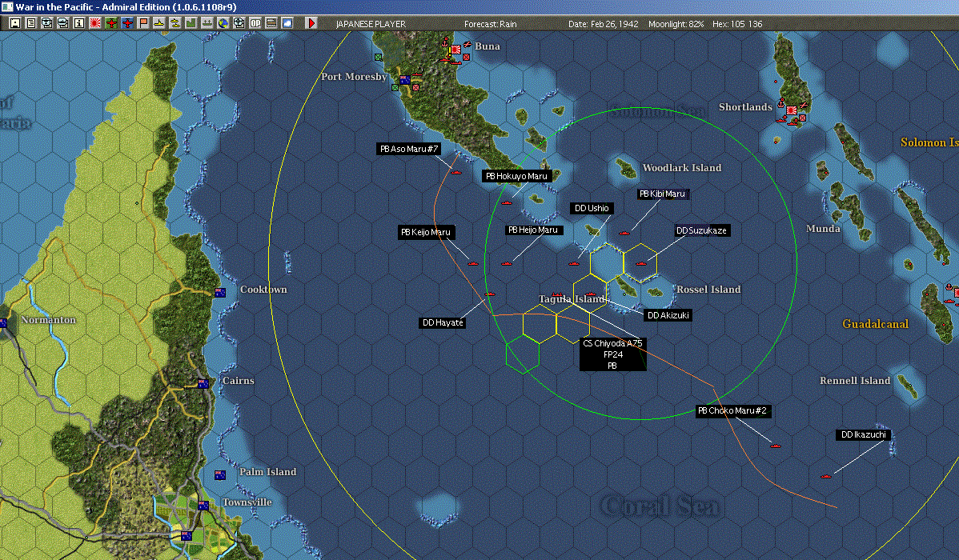
Task: Click red plane on blue background icon
Action: click(x=127, y=23)
